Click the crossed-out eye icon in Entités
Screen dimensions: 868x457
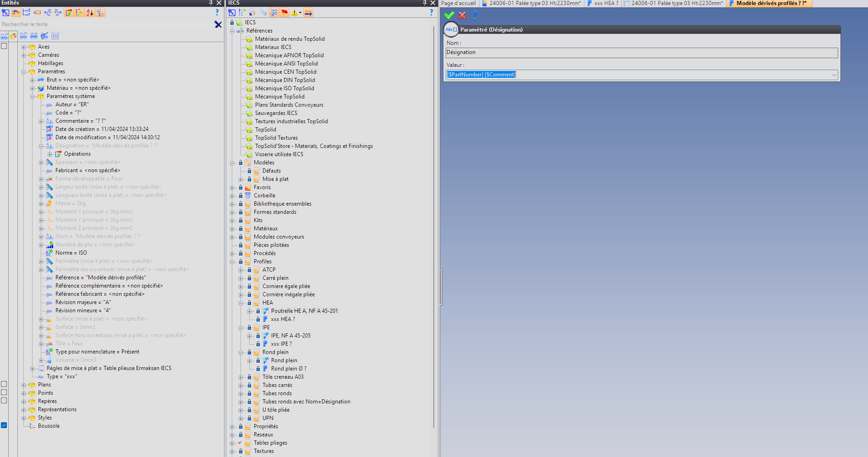coord(44,36)
